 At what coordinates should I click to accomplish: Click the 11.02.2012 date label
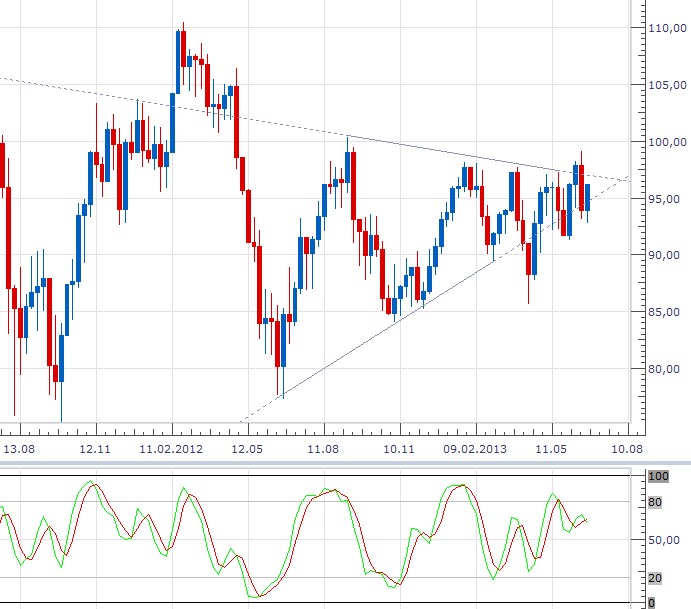[171, 449]
